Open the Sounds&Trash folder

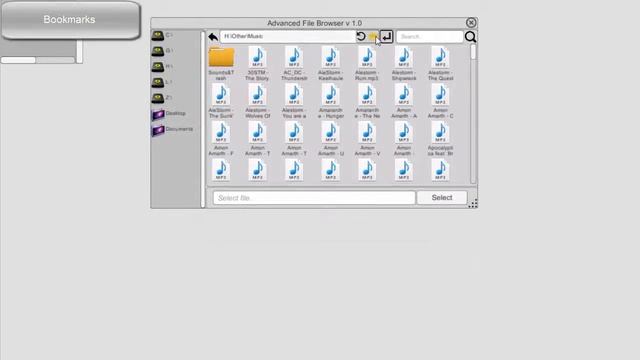click(x=221, y=63)
